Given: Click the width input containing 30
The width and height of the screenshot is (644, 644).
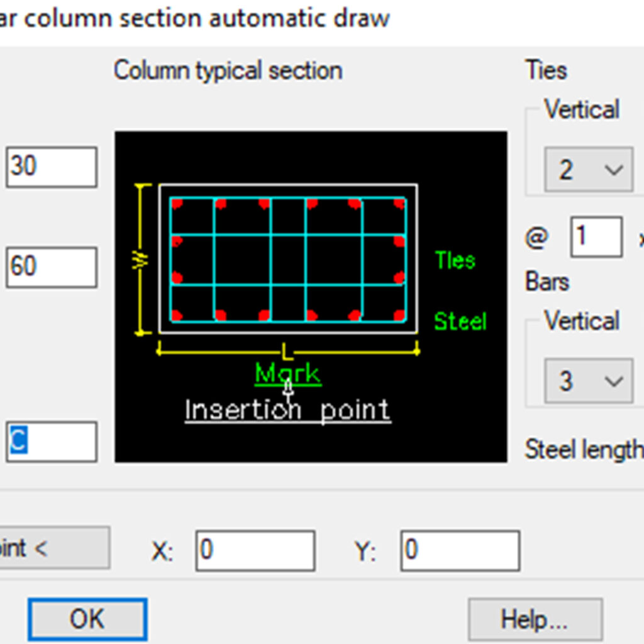Looking at the screenshot, I should 50,167.
